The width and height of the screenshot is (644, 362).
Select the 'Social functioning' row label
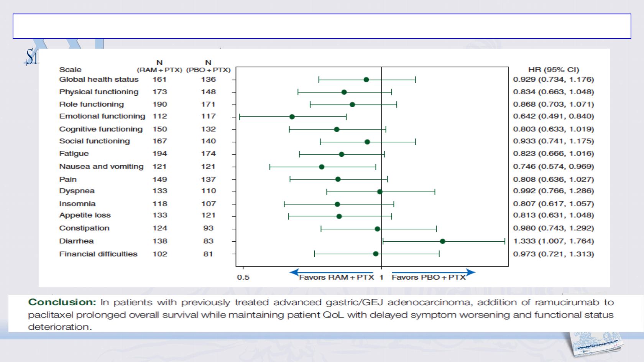(x=95, y=141)
